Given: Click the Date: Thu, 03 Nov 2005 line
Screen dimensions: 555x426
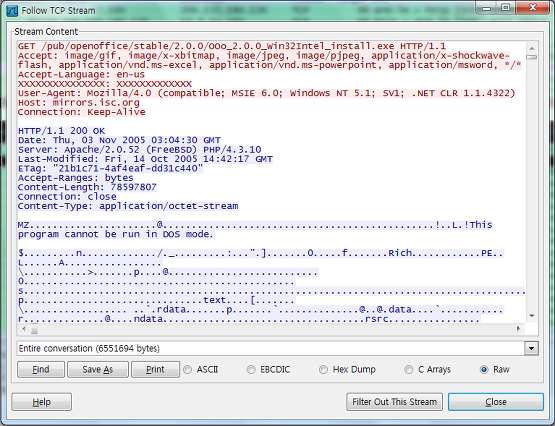Looking at the screenshot, I should click(119, 140).
